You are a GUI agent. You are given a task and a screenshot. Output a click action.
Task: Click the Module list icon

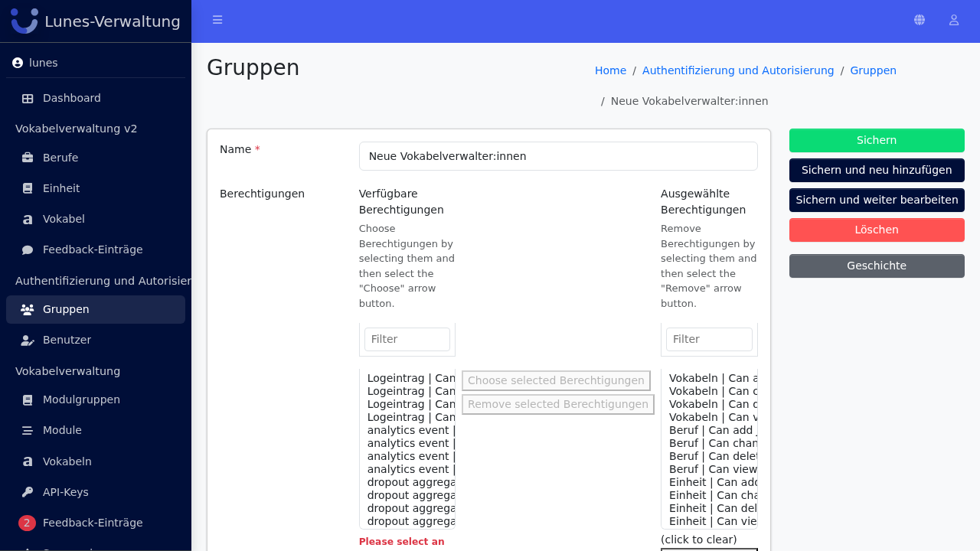point(28,430)
